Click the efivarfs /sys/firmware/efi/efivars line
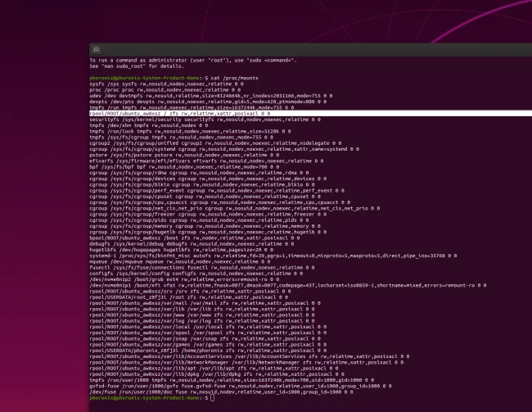532x412 pixels. click(x=206, y=161)
